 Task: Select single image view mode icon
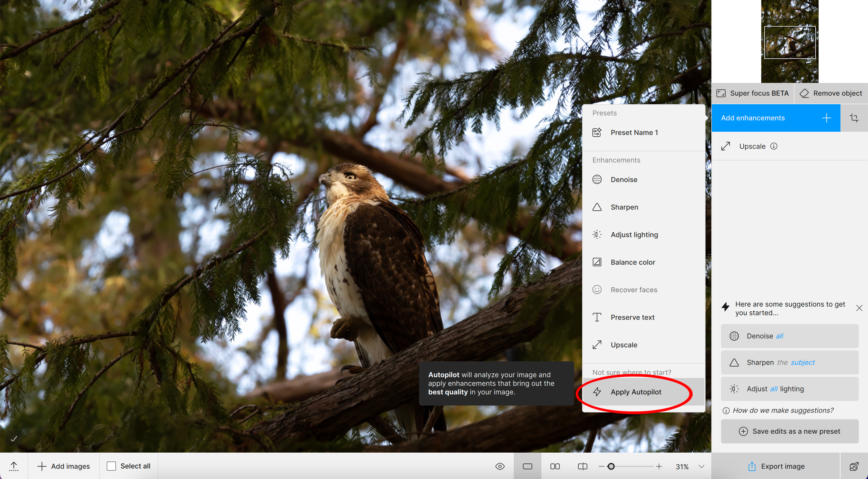[x=527, y=466]
